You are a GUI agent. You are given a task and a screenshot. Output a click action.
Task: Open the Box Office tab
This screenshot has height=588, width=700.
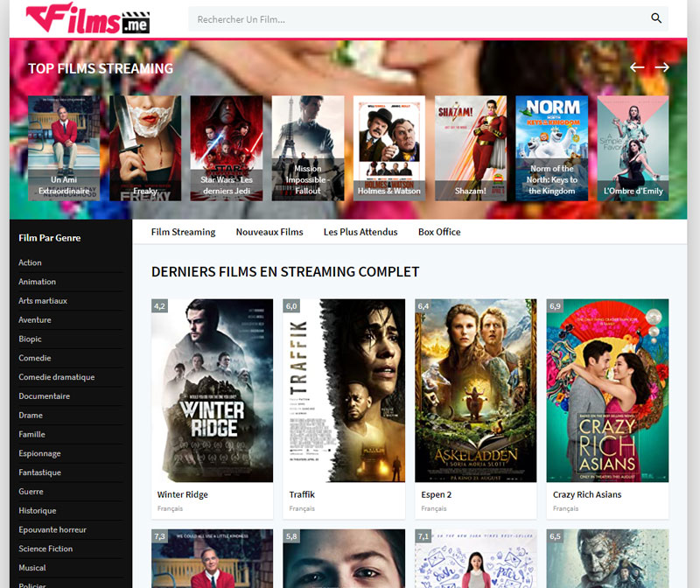pos(439,232)
